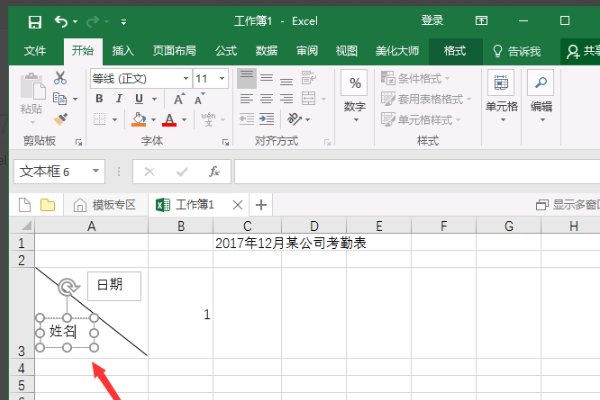Switch to the 视图 View tab

tap(347, 51)
